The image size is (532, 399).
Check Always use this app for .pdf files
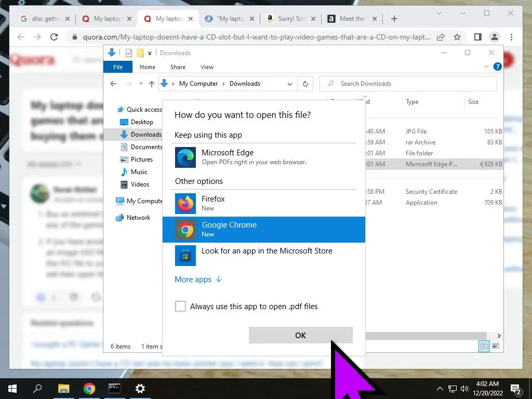180,306
